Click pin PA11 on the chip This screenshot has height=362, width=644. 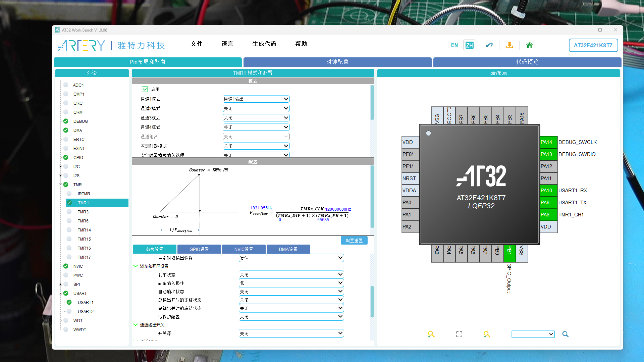click(549, 178)
